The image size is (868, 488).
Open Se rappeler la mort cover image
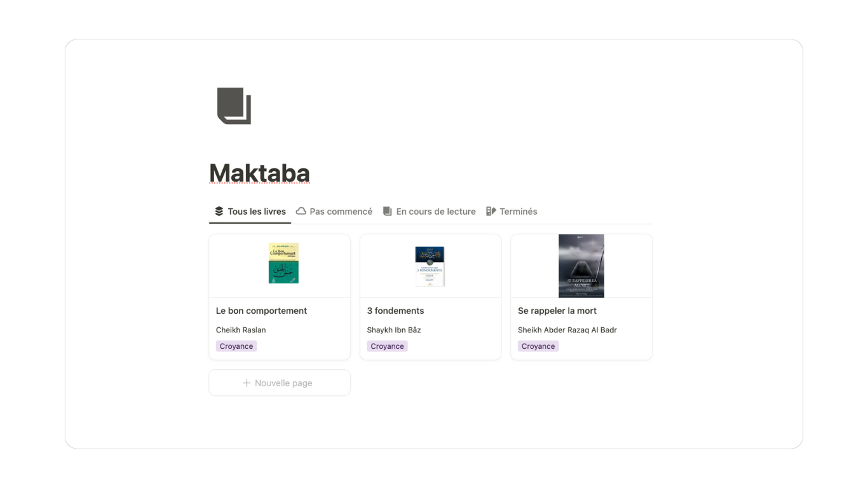[581, 266]
